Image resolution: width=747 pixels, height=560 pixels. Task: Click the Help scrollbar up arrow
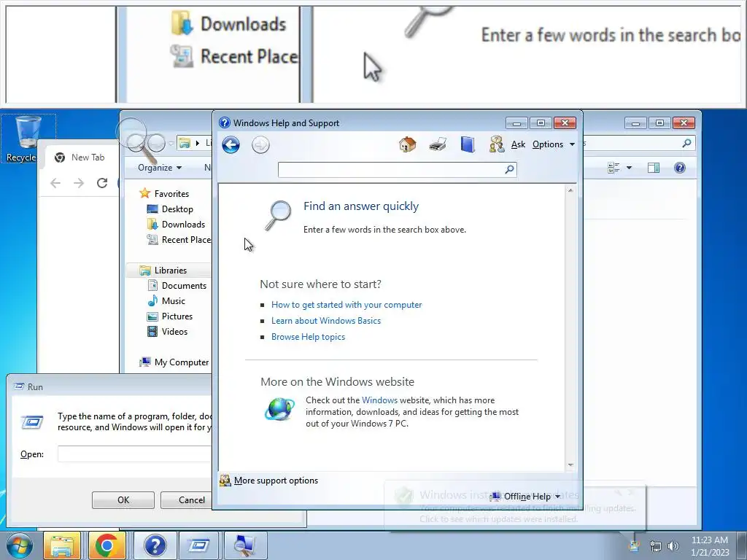(570, 190)
